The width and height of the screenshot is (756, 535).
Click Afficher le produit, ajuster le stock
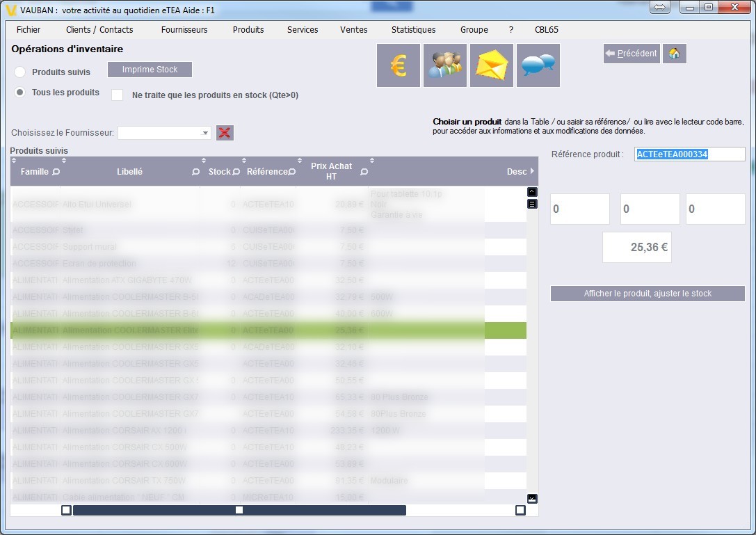[x=648, y=294]
